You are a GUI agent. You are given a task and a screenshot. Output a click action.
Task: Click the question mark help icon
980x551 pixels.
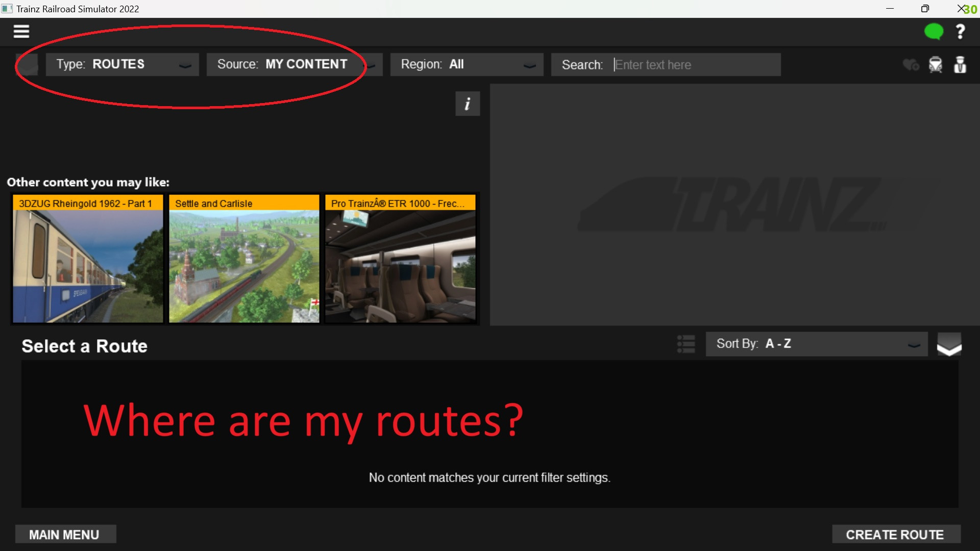pyautogui.click(x=960, y=32)
